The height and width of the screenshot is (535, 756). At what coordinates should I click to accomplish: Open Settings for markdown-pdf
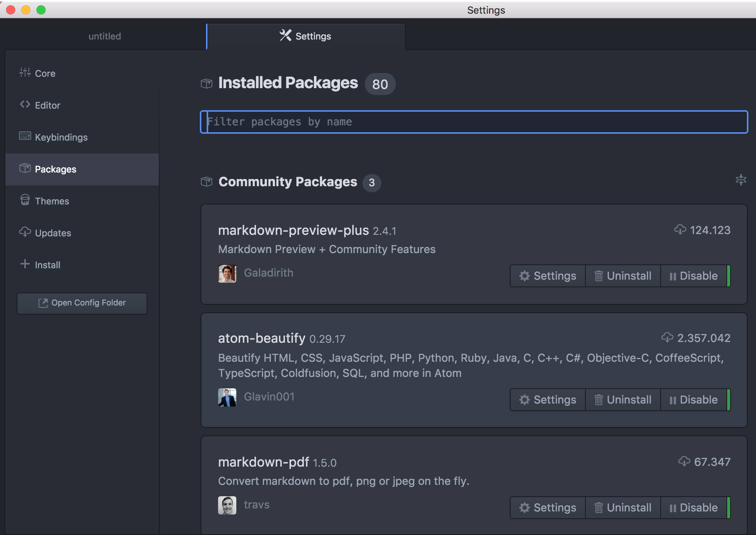pyautogui.click(x=548, y=508)
